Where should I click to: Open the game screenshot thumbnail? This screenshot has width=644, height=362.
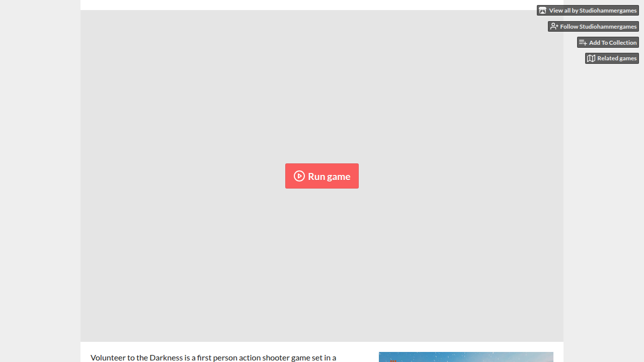click(466, 357)
